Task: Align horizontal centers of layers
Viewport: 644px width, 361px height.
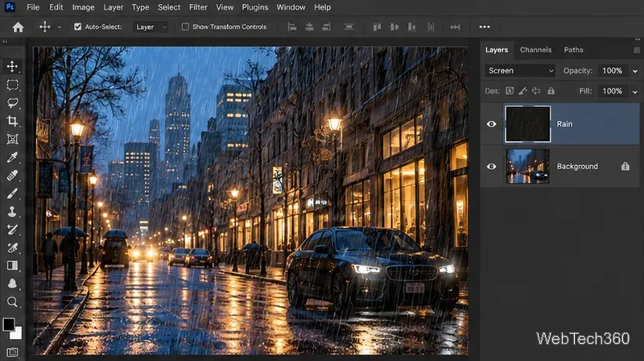Action: [309, 27]
